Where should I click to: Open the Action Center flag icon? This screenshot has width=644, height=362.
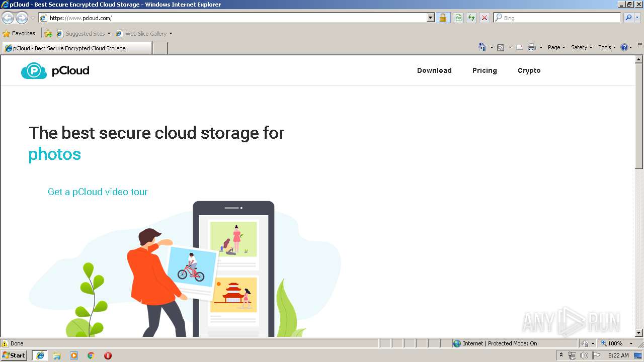(x=596, y=355)
